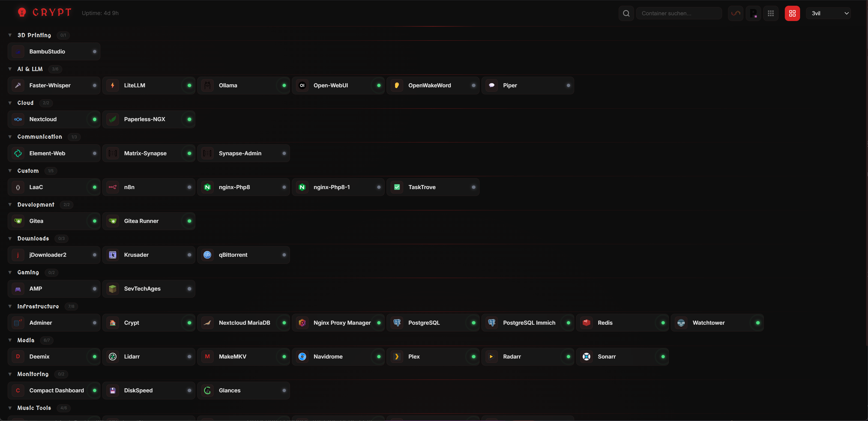868x421 pixels.
Task: Click the Paperless-NGX green leaf icon
Action: pyautogui.click(x=113, y=119)
